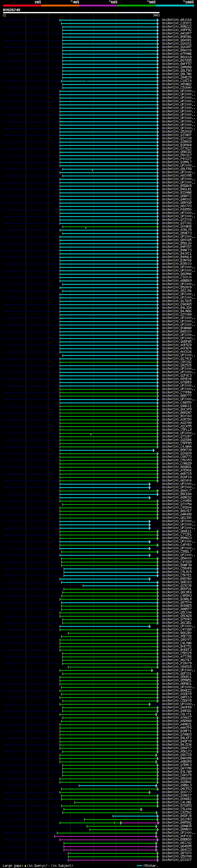
Task: Click the green ~80% identity legend segment
Action: tap(137, 6)
